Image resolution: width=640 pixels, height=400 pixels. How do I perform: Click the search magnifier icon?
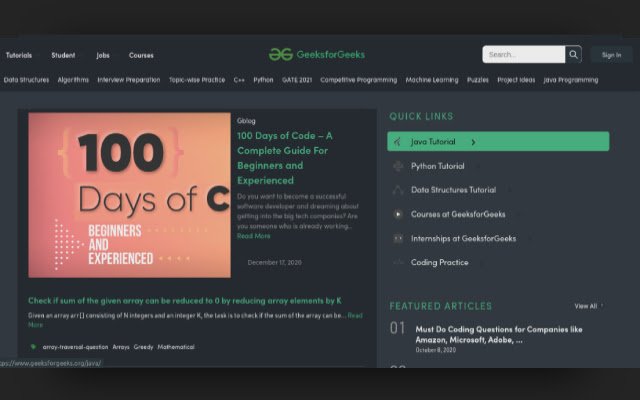click(x=573, y=54)
